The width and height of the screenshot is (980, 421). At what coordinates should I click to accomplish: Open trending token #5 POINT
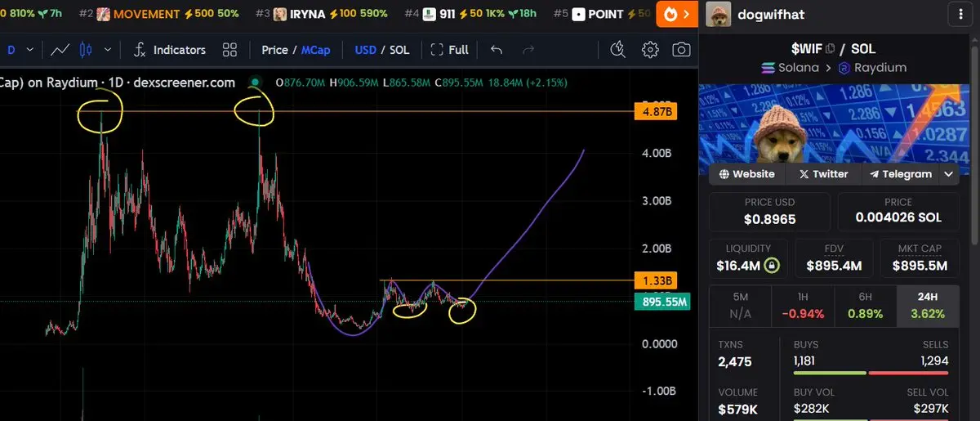tap(603, 14)
